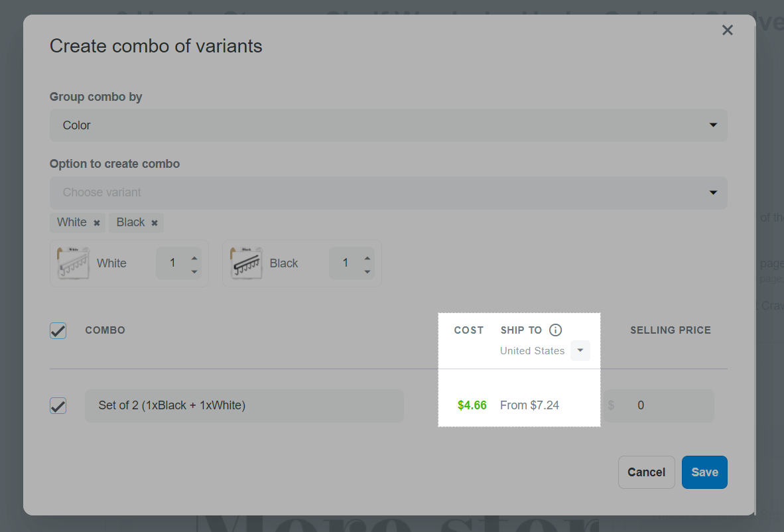The image size is (784, 532).
Task: Click the $4.66 cost value
Action: [472, 405]
